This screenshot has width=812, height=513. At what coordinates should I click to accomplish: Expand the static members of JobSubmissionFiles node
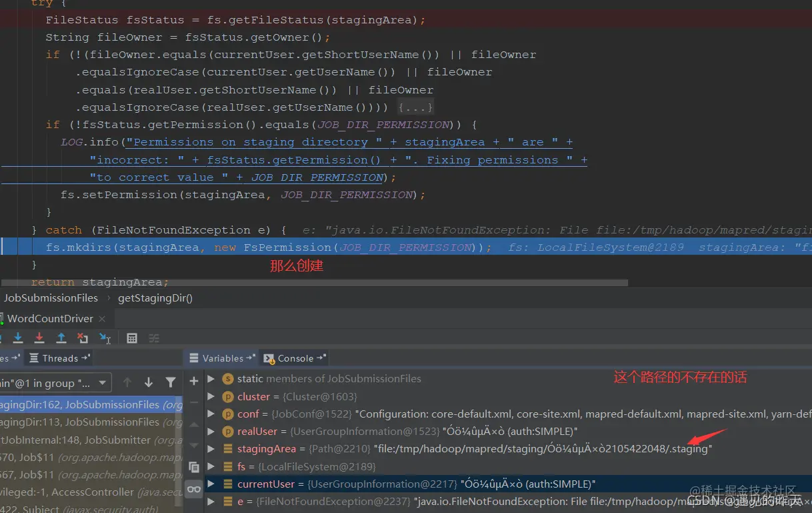(x=211, y=378)
